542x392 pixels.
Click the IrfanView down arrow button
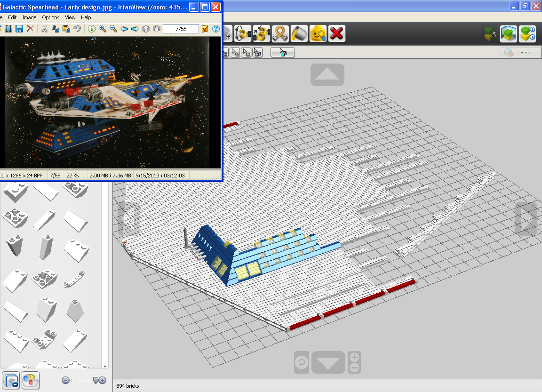pyautogui.click(x=157, y=29)
